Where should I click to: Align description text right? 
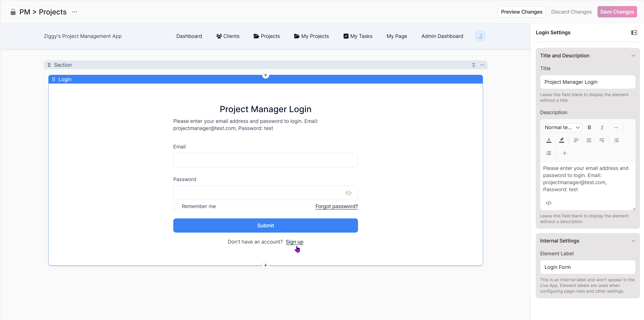point(602,140)
